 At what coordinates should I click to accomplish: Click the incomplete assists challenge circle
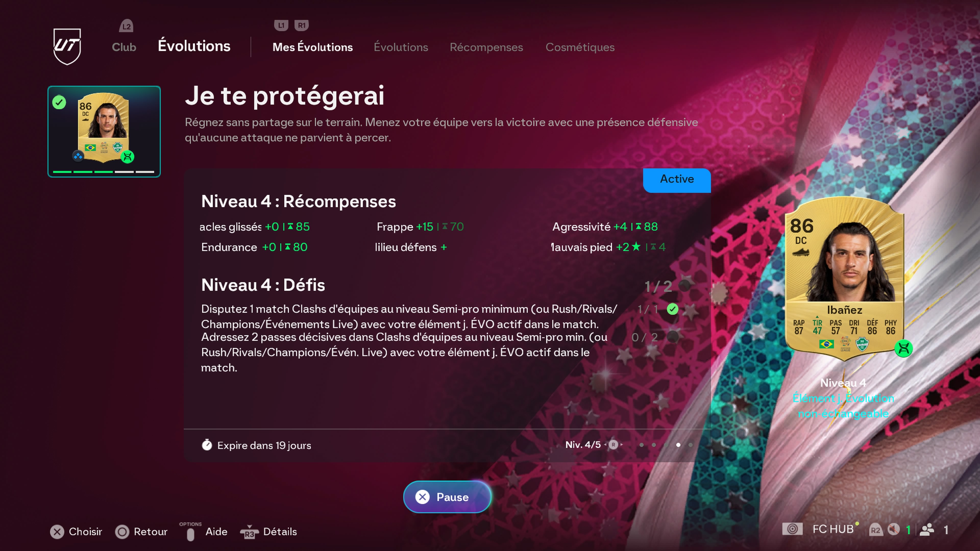673,336
